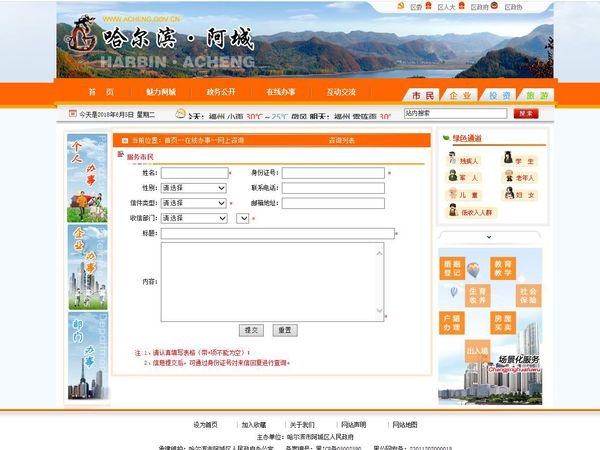The height and width of the screenshot is (450, 600).
Task: Focus the 姓名 input field
Action: point(194,173)
